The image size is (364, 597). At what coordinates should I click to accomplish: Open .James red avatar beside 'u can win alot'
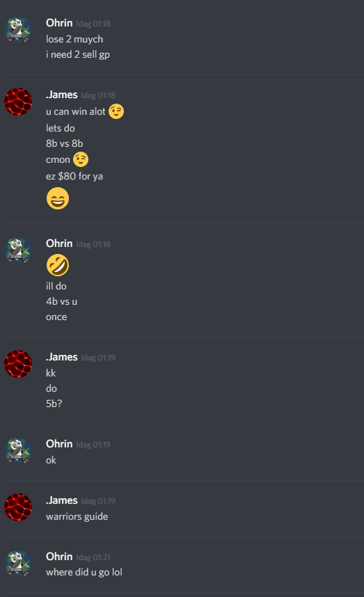coord(18,102)
